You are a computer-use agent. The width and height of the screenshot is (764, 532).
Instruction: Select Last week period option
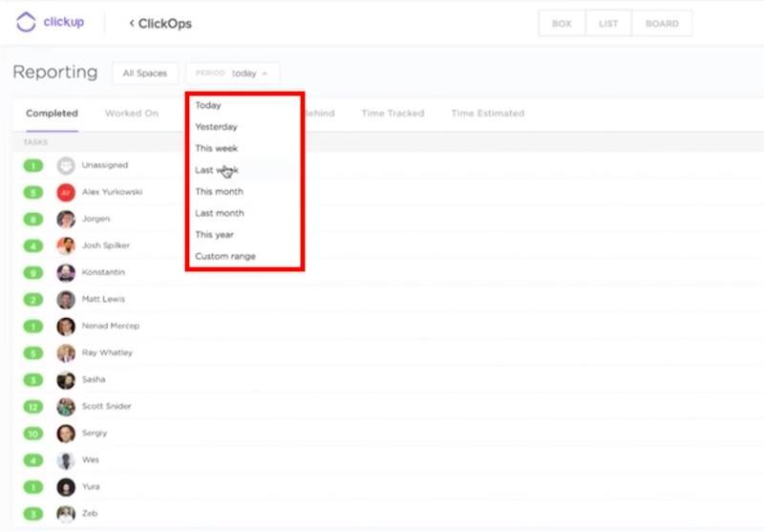[217, 170]
